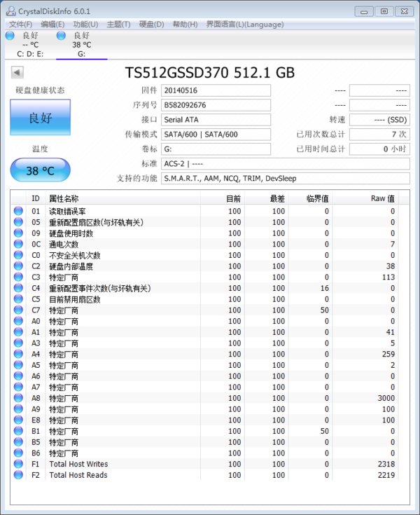Screen dimensions: 420x515
Task: Click the supported features field S.M.A.R.T., AAM
Action: coord(286,179)
